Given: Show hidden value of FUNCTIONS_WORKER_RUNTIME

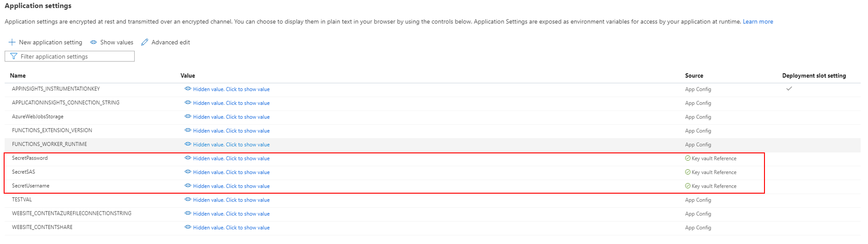Looking at the screenshot, I should (x=227, y=145).
